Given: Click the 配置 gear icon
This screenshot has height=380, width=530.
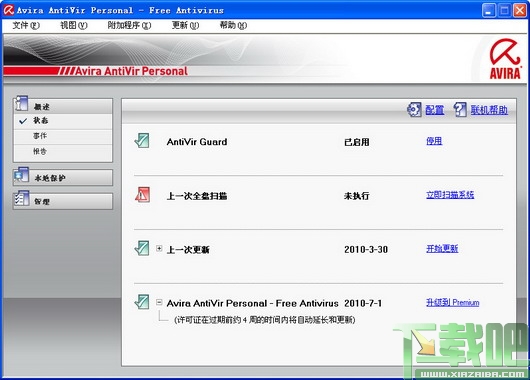Looking at the screenshot, I should tap(414, 110).
